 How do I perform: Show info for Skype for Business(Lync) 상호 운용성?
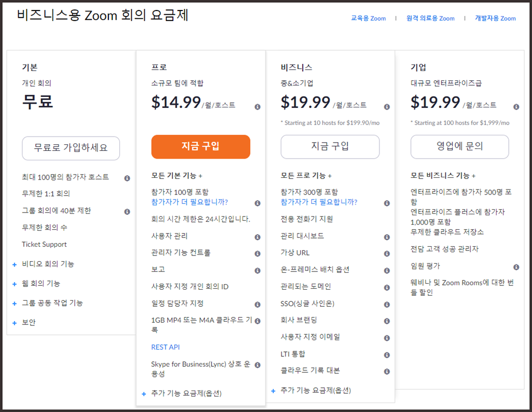(x=258, y=365)
